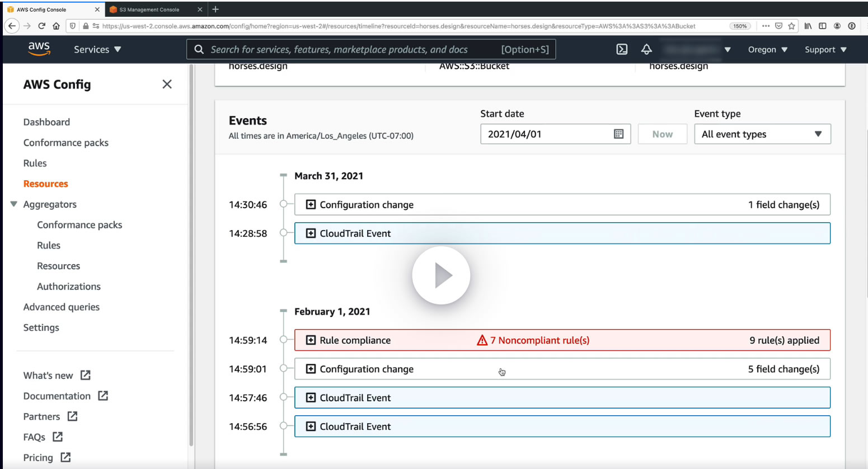Click the magnifier icon in the AWS search bar
Screen dimensions: 868x469
coord(199,49)
